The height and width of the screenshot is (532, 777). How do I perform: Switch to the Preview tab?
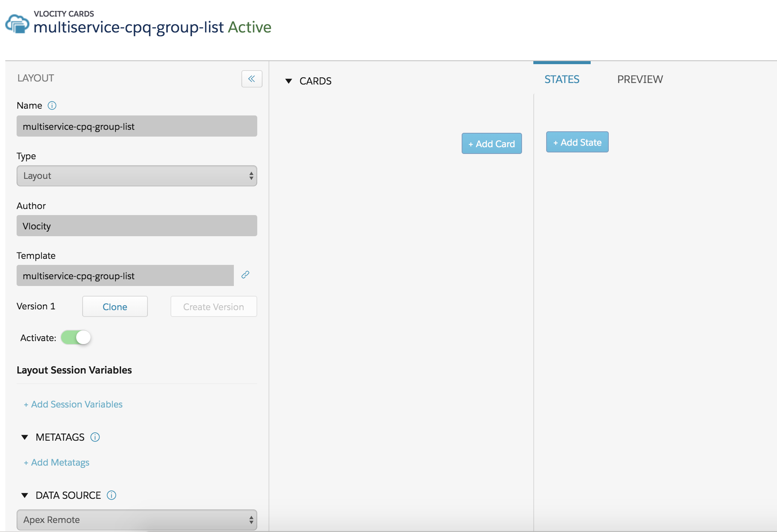tap(640, 79)
